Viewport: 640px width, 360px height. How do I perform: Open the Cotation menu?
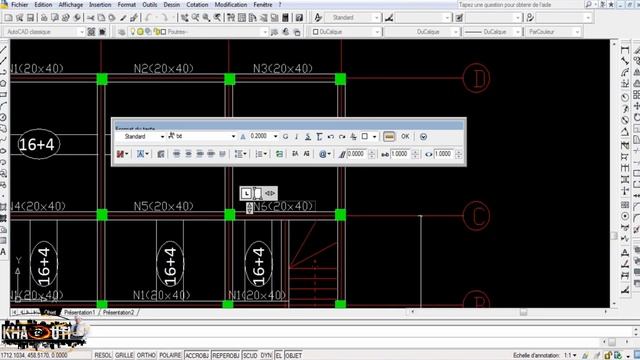[197, 4]
